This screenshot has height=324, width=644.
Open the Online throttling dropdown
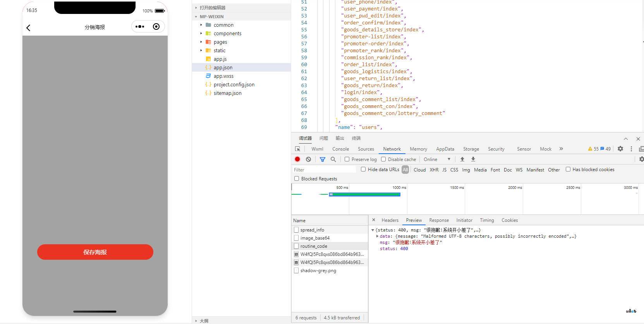(x=437, y=159)
